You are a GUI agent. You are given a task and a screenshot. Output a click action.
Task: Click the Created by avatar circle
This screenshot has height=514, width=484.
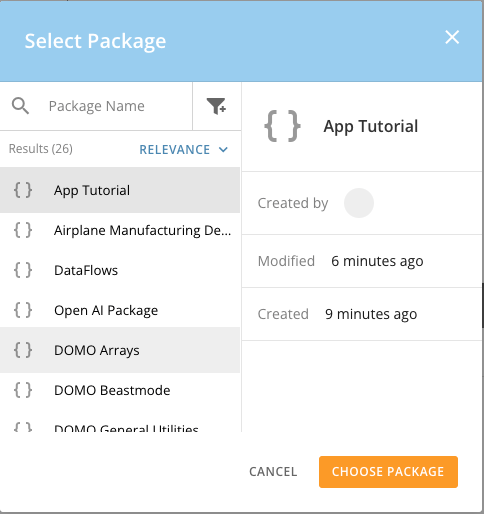pos(359,203)
